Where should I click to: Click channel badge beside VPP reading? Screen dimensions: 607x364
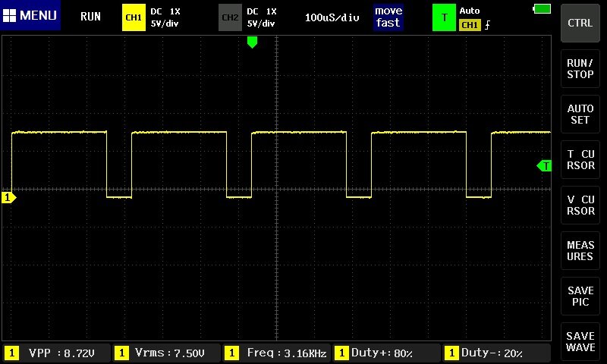(x=11, y=353)
